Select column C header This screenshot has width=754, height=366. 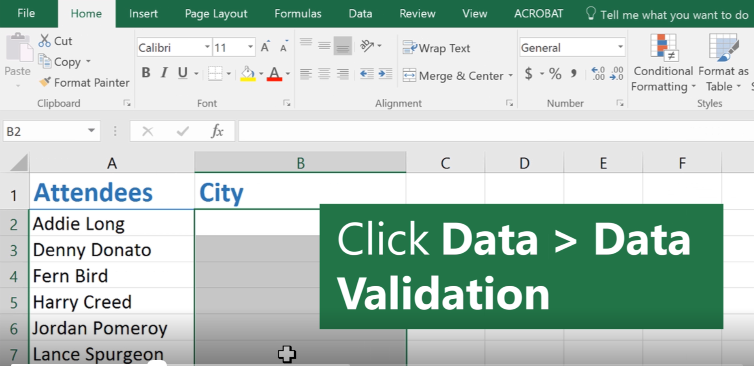pos(445,163)
